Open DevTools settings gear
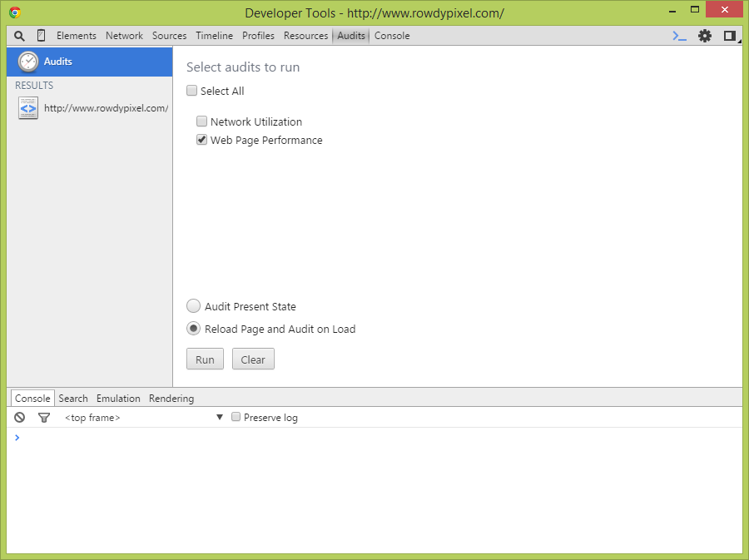The height and width of the screenshot is (560, 749). tap(705, 36)
